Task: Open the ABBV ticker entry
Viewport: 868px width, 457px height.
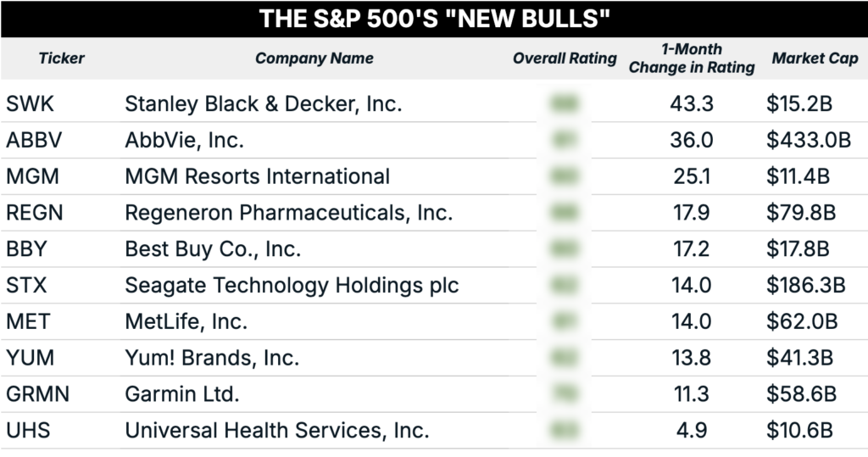Action: click(34, 140)
